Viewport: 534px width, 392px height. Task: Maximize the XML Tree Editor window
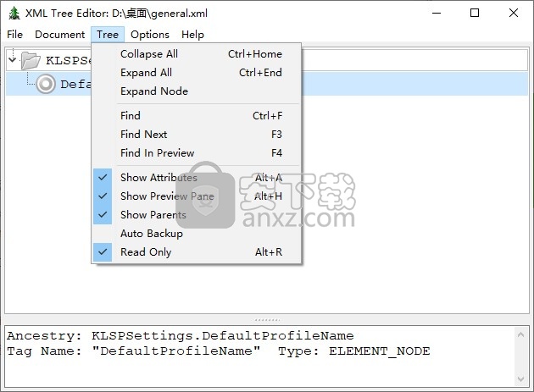475,14
